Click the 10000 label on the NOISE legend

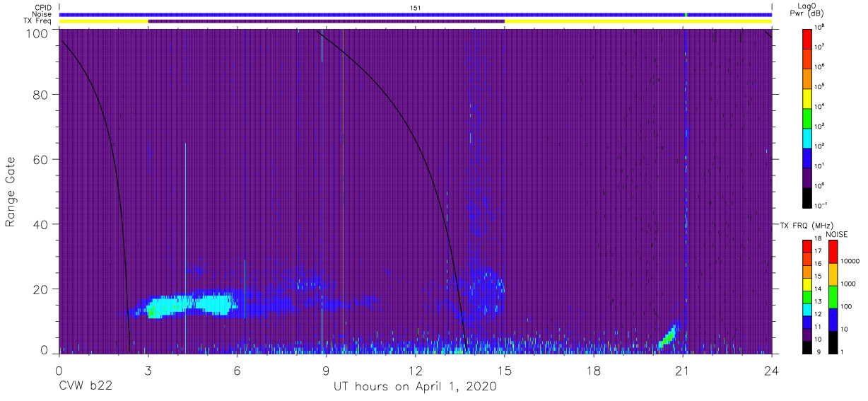(x=850, y=261)
